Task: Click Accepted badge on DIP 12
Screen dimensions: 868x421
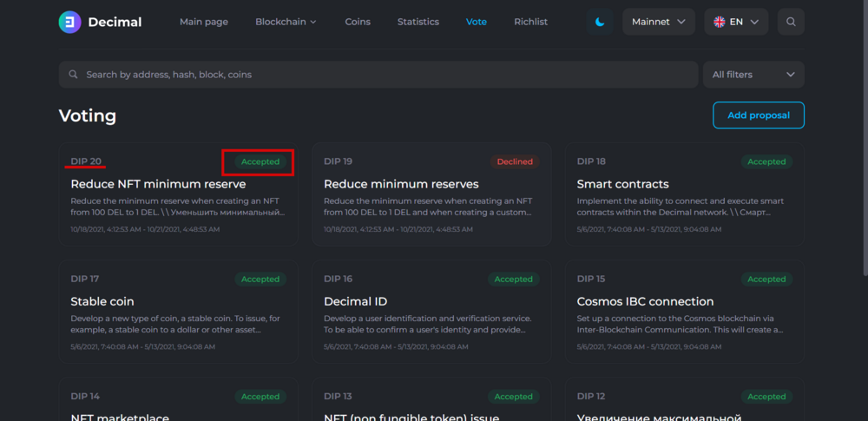Action: coord(766,397)
